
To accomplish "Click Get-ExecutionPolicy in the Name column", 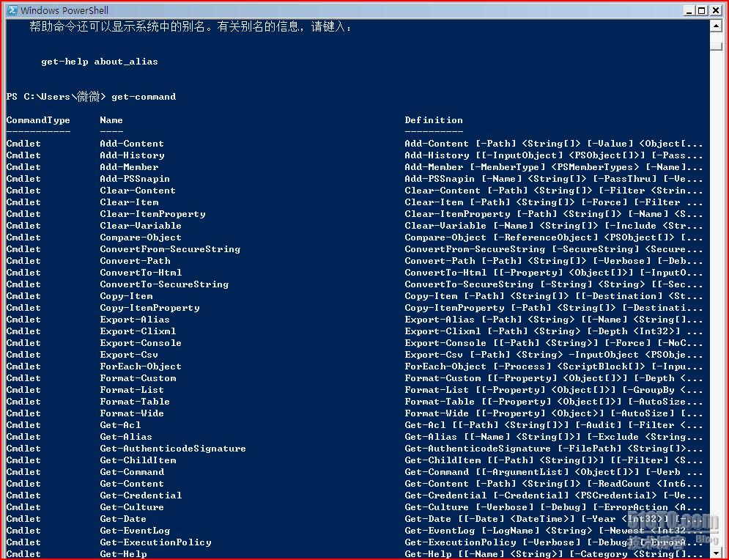I will coord(155,542).
